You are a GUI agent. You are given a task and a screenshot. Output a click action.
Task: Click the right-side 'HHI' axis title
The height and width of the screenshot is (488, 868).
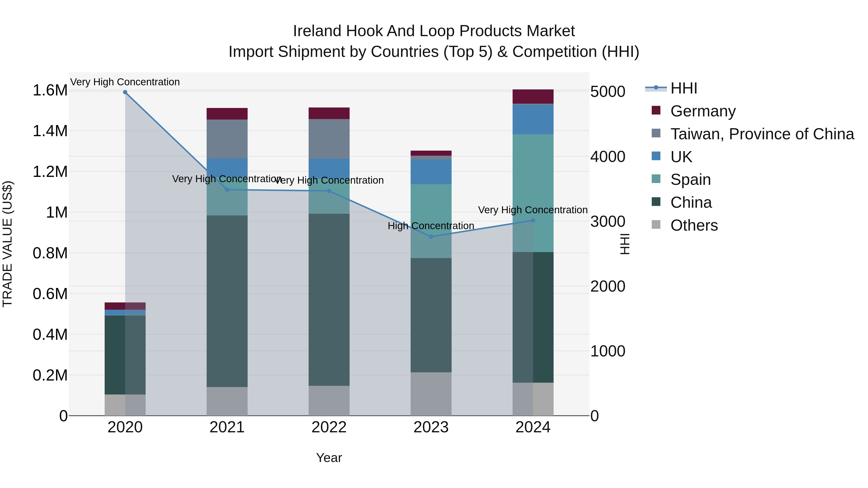[x=625, y=244]
